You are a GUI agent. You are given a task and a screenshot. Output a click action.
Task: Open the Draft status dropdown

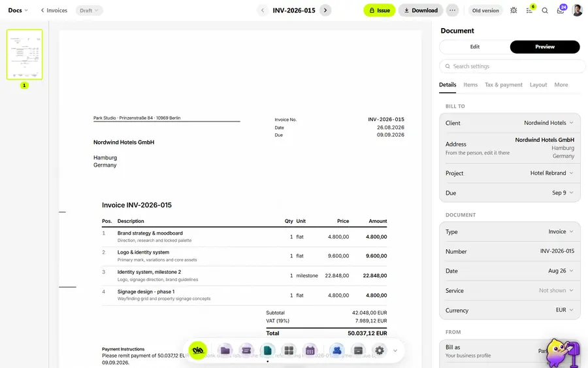89,10
